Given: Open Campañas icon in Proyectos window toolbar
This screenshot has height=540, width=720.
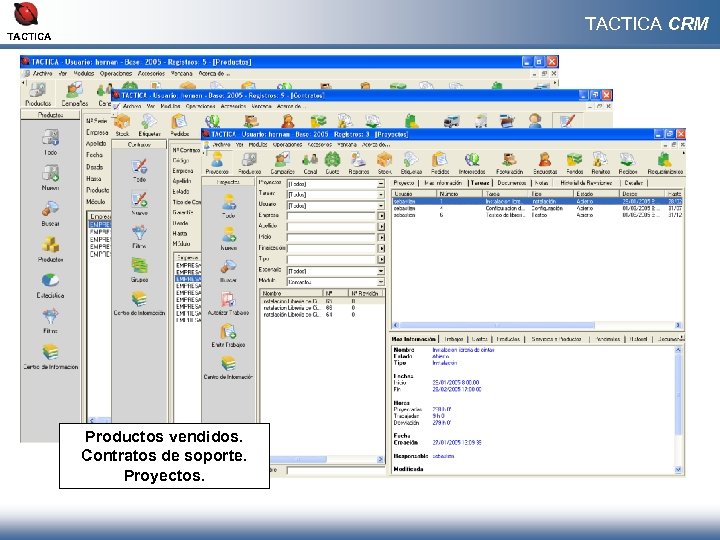Looking at the screenshot, I should click(282, 163).
